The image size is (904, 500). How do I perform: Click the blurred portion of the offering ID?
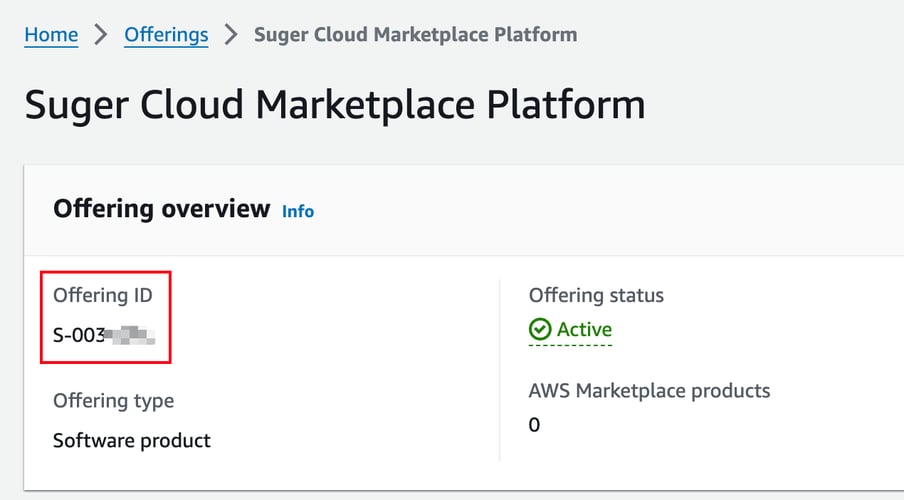coord(131,335)
